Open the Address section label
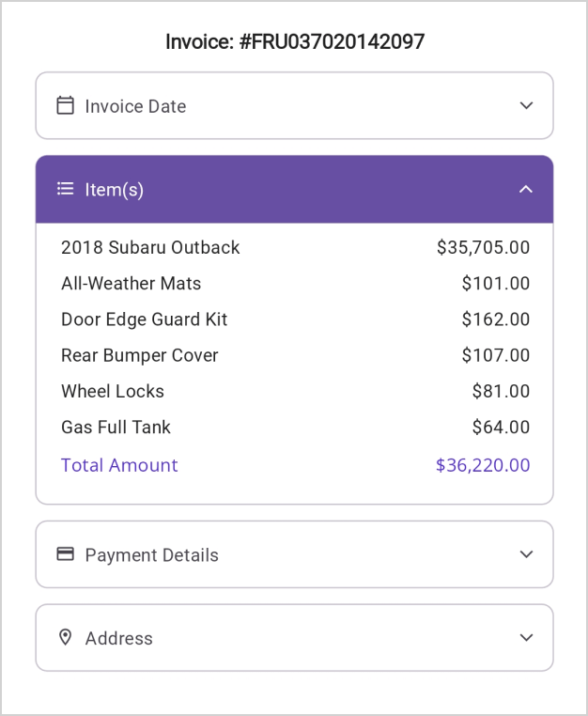 click(118, 638)
